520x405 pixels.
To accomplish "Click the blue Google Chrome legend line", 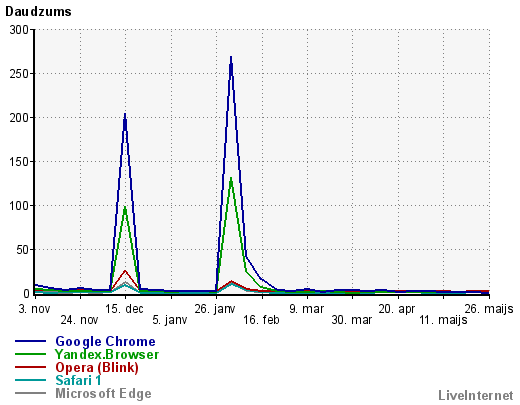I will (30, 341).
